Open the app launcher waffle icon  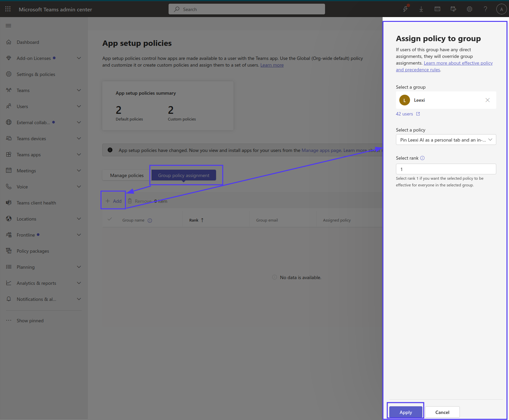(x=8, y=9)
